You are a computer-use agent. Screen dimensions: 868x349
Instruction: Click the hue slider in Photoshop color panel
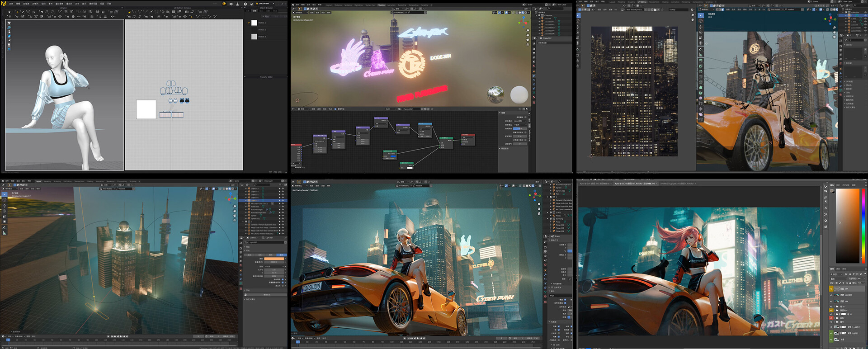(x=863, y=225)
